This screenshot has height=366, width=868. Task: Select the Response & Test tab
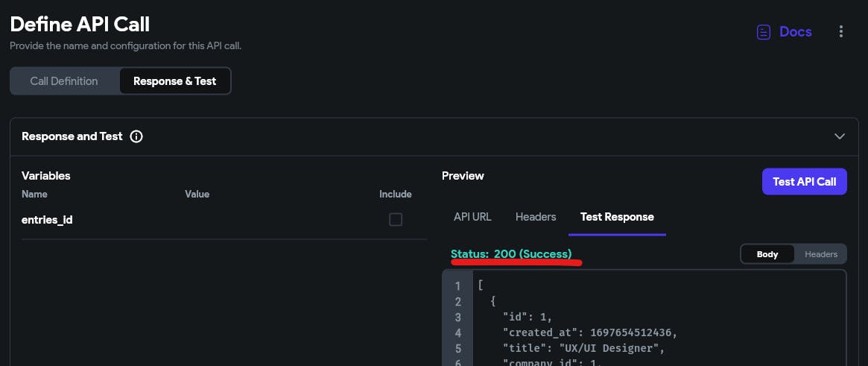coord(175,81)
